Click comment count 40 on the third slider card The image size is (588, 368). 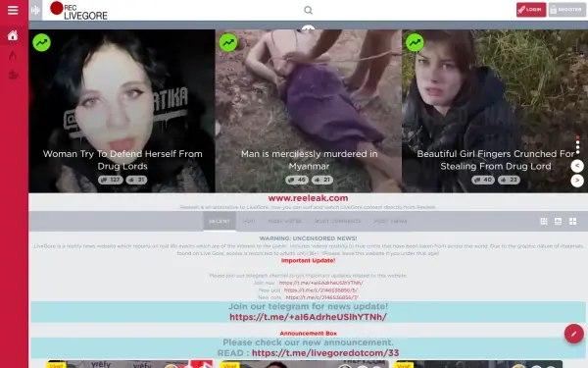(483, 180)
